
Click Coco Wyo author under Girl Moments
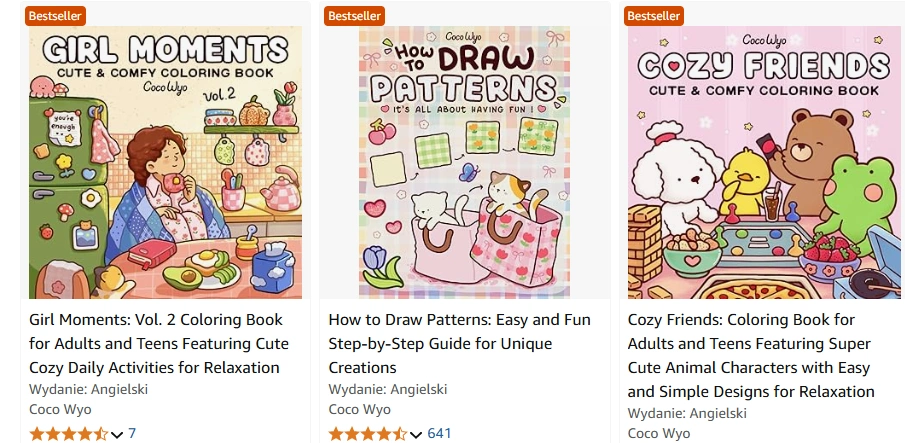coord(60,409)
